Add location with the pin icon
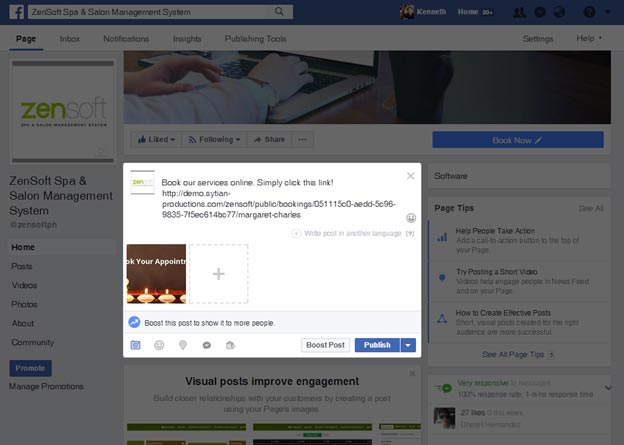Image resolution: width=624 pixels, height=445 pixels. click(183, 345)
